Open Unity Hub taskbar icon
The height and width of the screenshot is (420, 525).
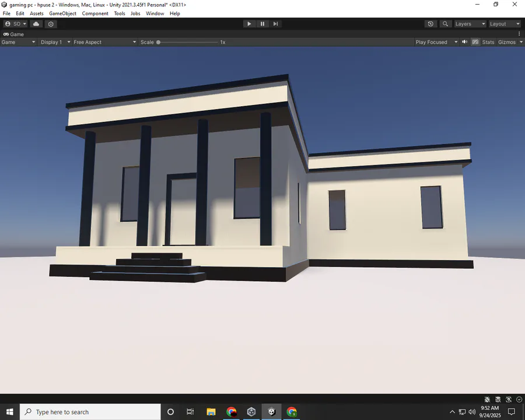(251, 412)
